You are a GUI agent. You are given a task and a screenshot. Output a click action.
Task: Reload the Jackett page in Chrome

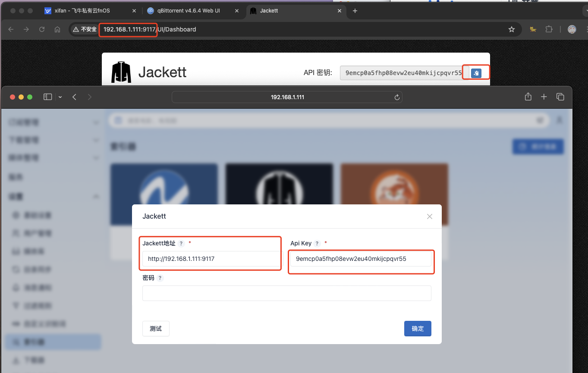[x=42, y=29]
